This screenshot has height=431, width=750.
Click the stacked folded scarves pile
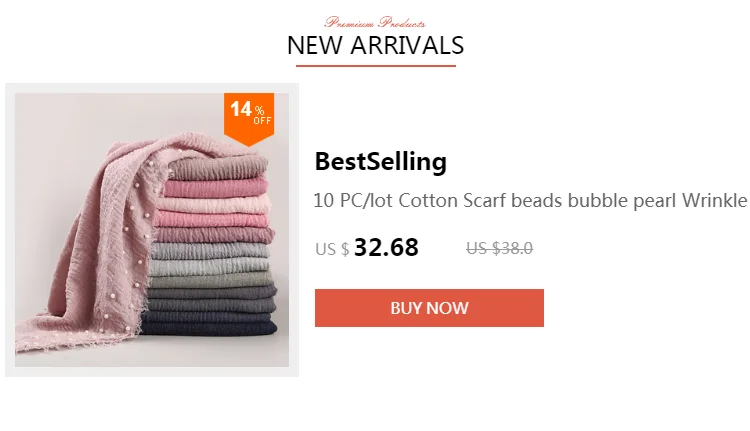click(x=210, y=244)
